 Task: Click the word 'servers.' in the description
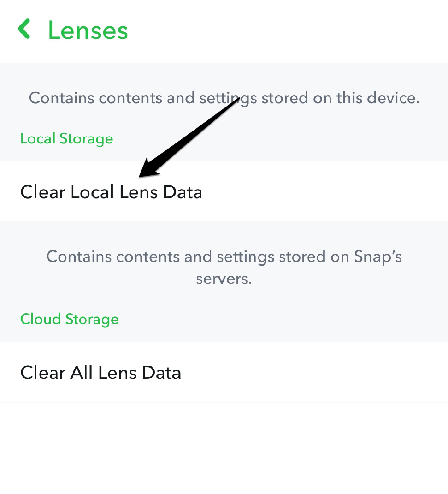click(224, 279)
